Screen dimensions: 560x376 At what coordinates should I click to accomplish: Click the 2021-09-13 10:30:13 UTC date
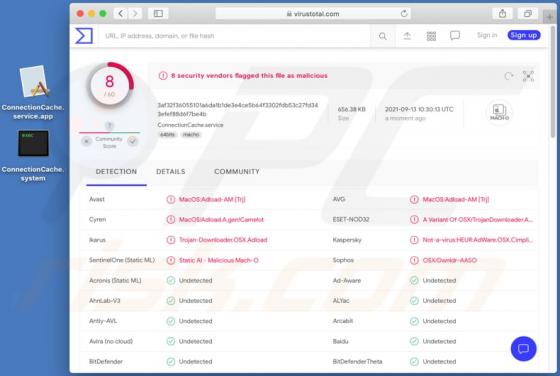pos(419,109)
